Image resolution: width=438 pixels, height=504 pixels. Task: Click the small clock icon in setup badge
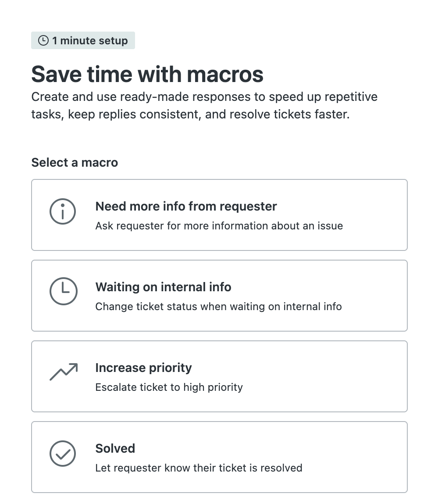point(43,41)
